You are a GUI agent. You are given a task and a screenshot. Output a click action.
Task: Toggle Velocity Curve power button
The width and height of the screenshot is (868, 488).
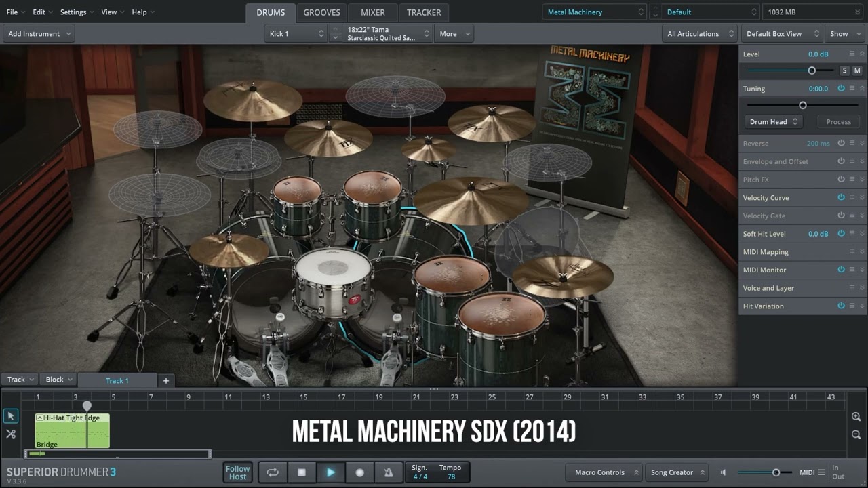[x=841, y=197]
